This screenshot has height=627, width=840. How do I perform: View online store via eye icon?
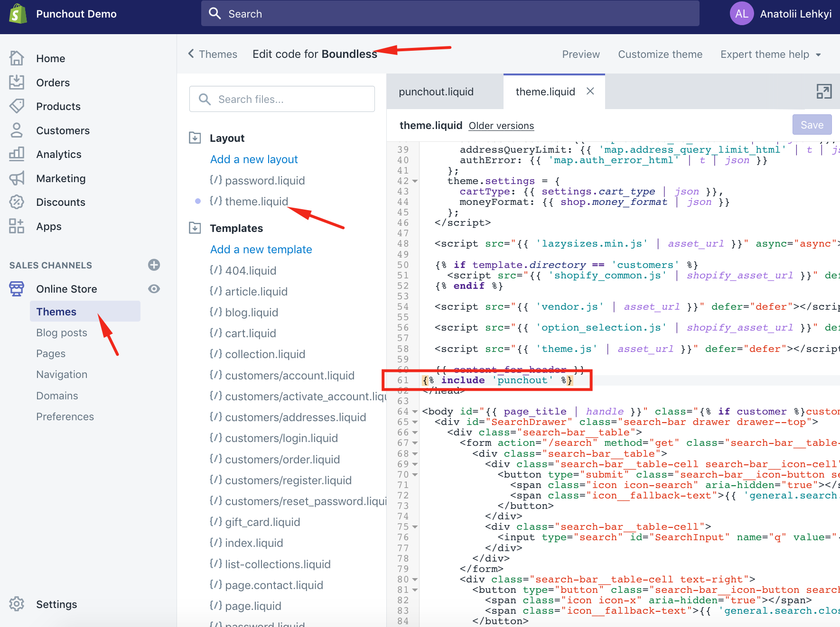tap(154, 289)
